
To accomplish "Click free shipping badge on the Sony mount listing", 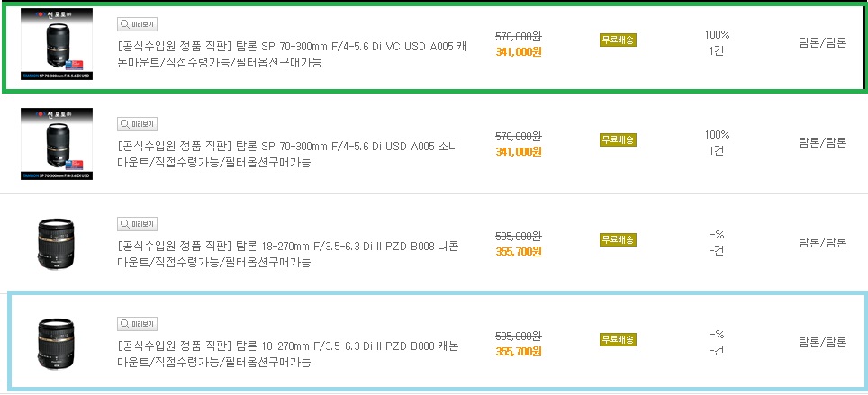I will [x=618, y=140].
